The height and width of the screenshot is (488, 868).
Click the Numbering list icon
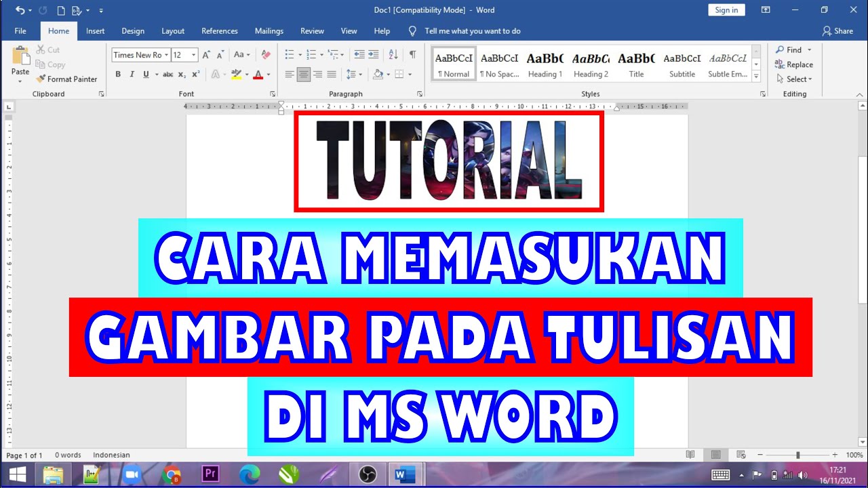311,55
